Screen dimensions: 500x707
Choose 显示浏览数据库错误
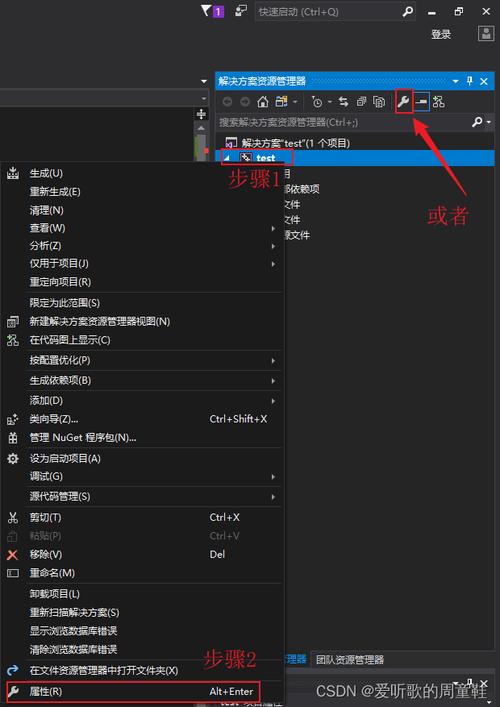(x=142, y=631)
